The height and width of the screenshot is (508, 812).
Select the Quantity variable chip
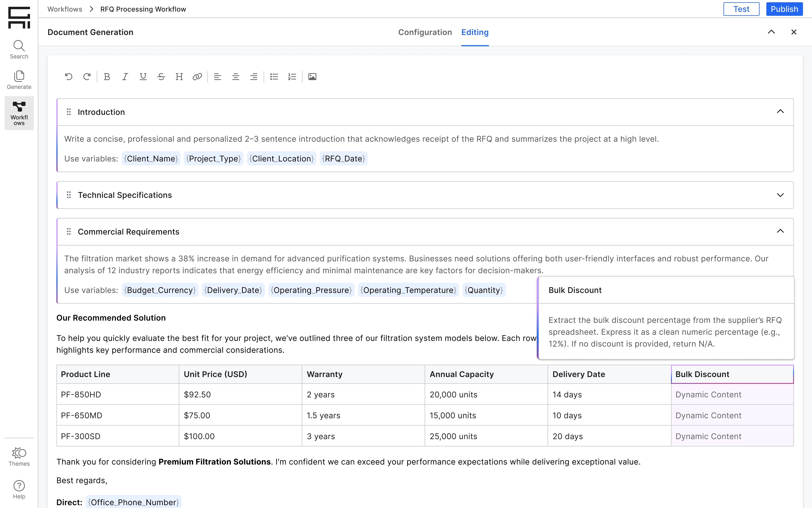pyautogui.click(x=484, y=290)
